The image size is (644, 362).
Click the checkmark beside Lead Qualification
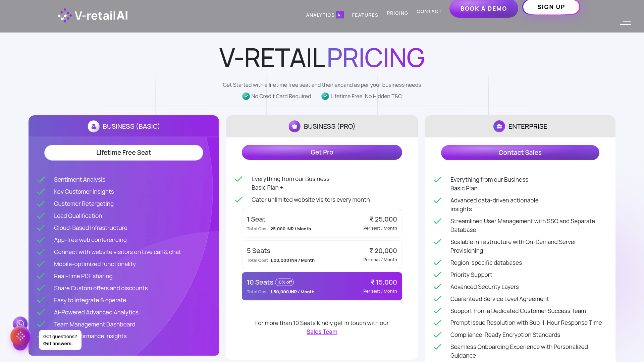point(41,216)
